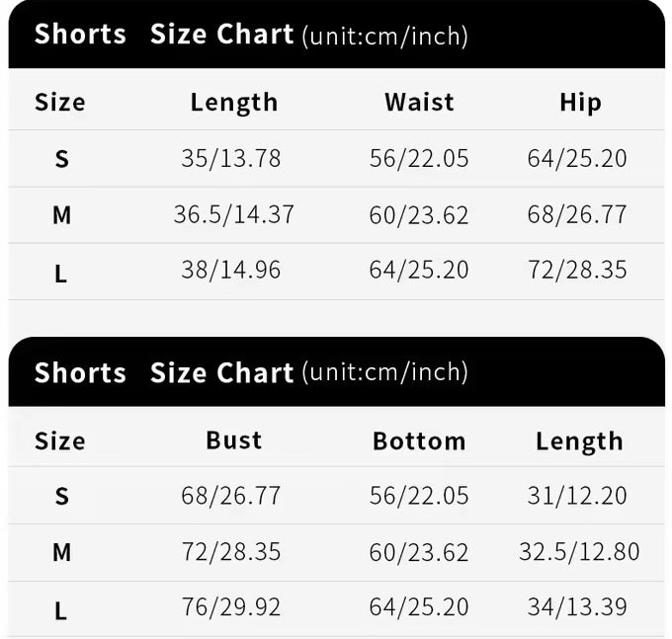The image size is (672, 639).
Task: Select the 56/22.05 cell under Bottom
Action: coord(419,495)
